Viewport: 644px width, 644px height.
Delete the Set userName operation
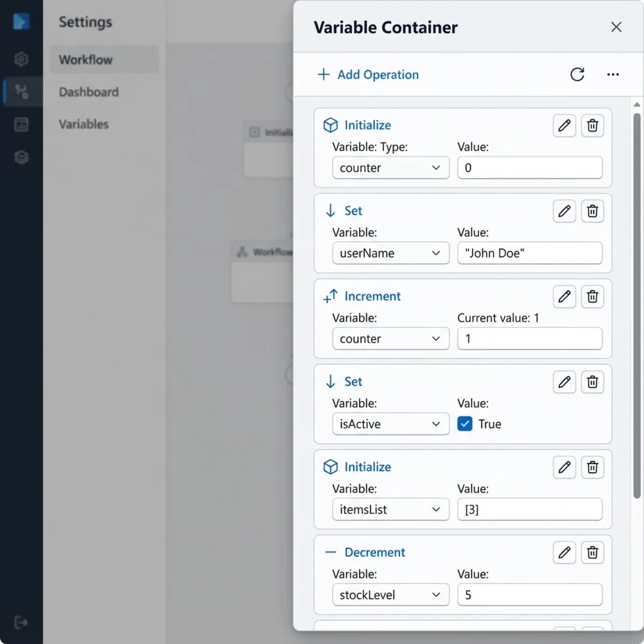click(592, 211)
